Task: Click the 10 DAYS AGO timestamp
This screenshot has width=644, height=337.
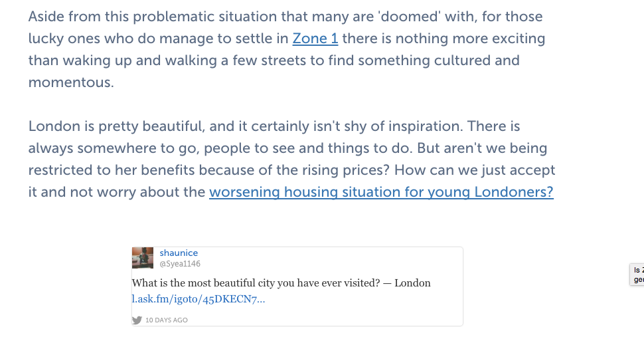Action: (x=166, y=320)
